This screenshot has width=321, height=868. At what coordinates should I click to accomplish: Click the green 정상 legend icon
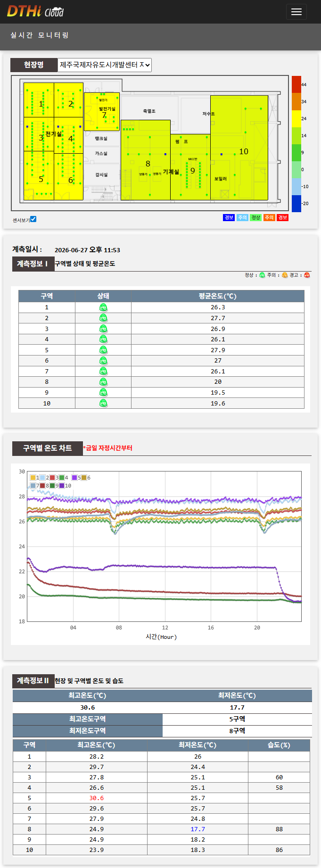coord(262,275)
